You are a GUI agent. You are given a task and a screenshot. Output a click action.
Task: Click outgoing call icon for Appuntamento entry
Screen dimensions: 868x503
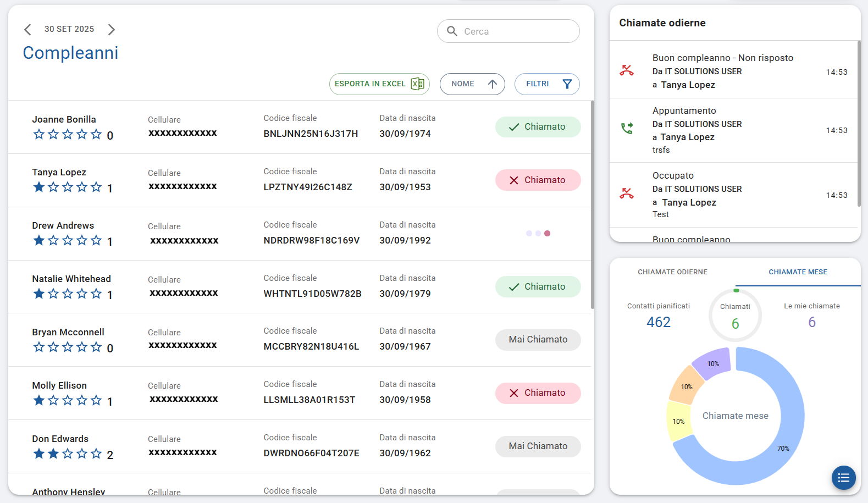coord(627,129)
